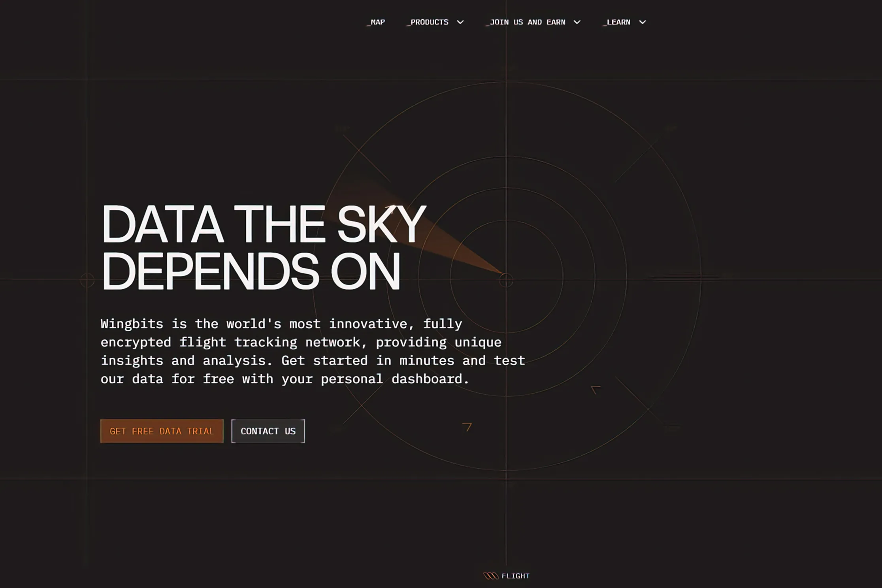The height and width of the screenshot is (588, 882).
Task: Click the small crosshair circle left of DEPENDS ON
Action: (87, 280)
